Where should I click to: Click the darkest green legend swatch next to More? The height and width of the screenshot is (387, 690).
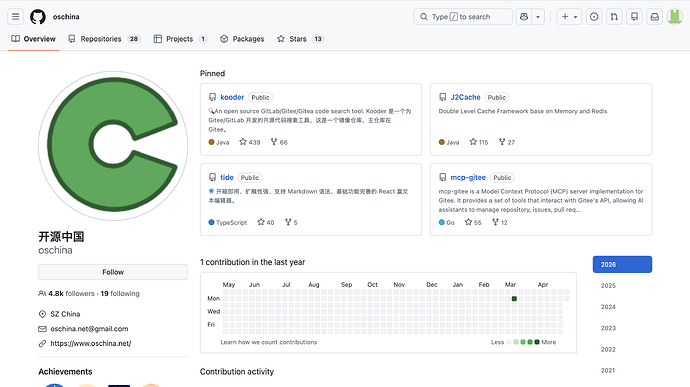coord(537,342)
